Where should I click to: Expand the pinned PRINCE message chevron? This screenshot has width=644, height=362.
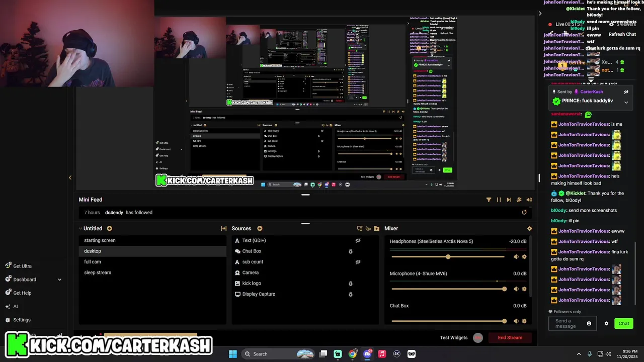pyautogui.click(x=626, y=102)
